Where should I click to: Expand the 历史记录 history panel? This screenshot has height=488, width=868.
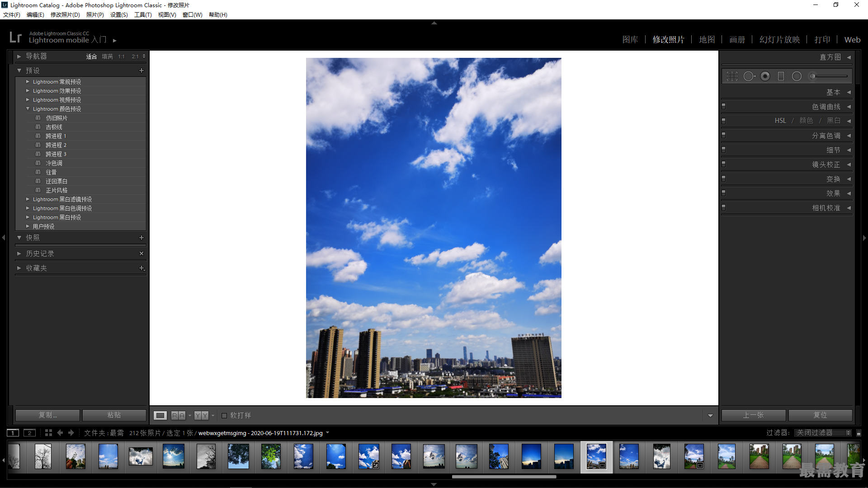pyautogui.click(x=19, y=253)
